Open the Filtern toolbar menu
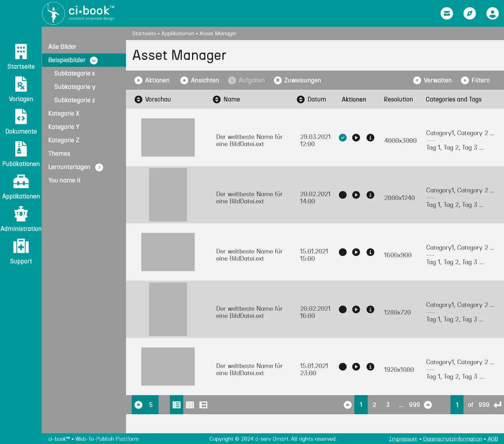Image resolution: width=504 pixels, height=444 pixels. (x=475, y=80)
